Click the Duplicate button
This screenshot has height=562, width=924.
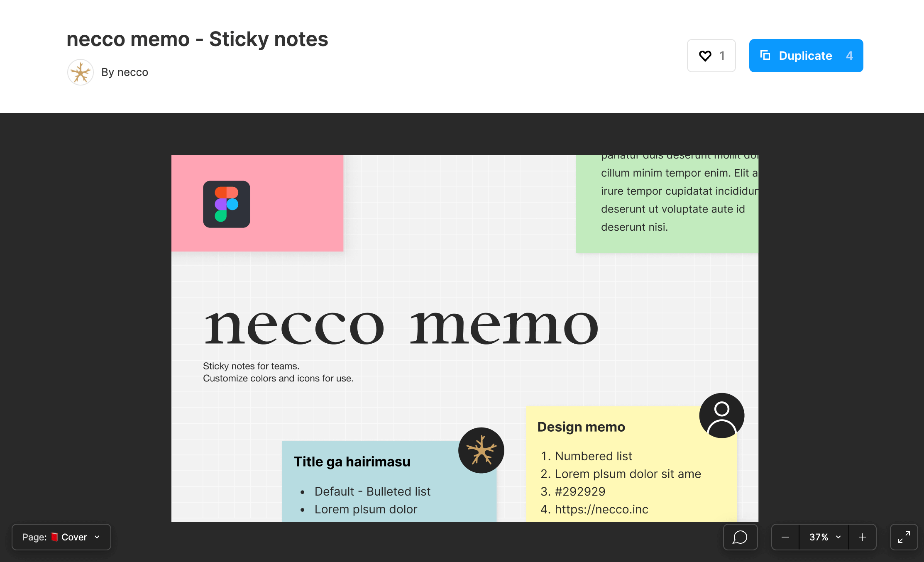(x=806, y=56)
